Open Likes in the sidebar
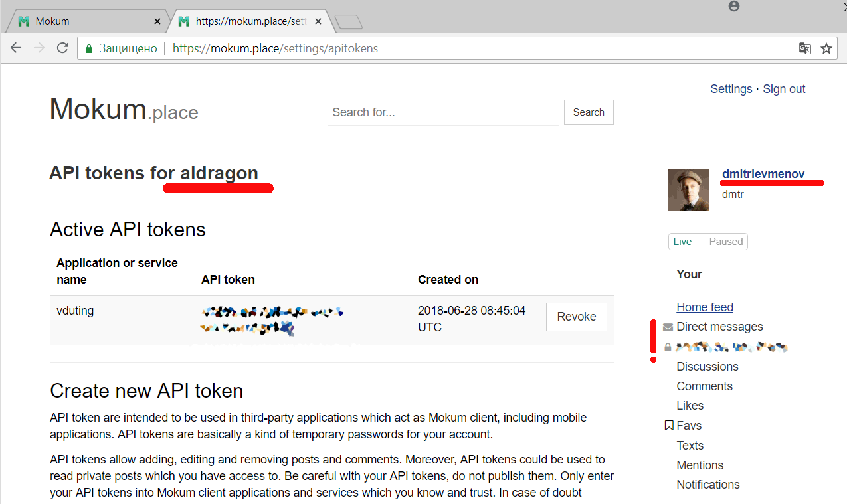Viewport: 847px width, 504px height. click(690, 406)
